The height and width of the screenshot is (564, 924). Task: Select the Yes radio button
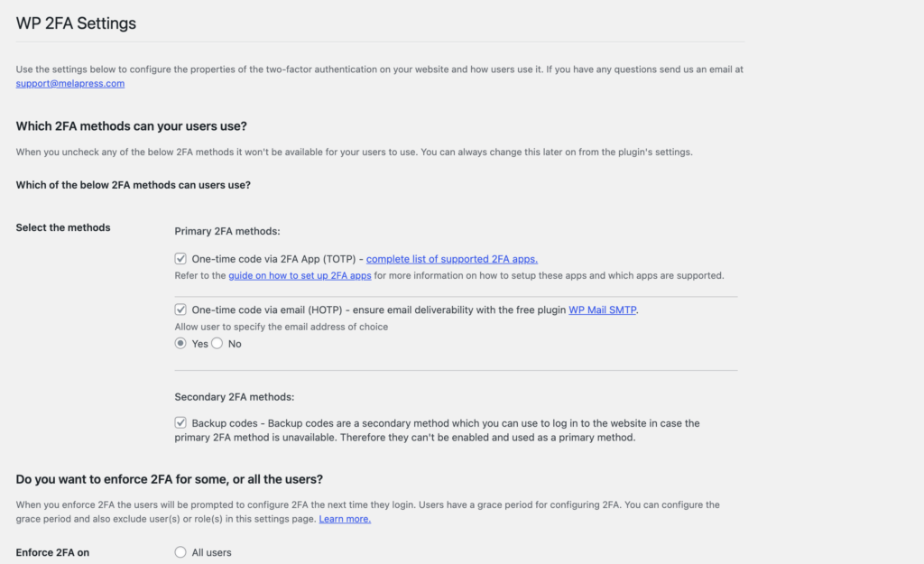[180, 344]
